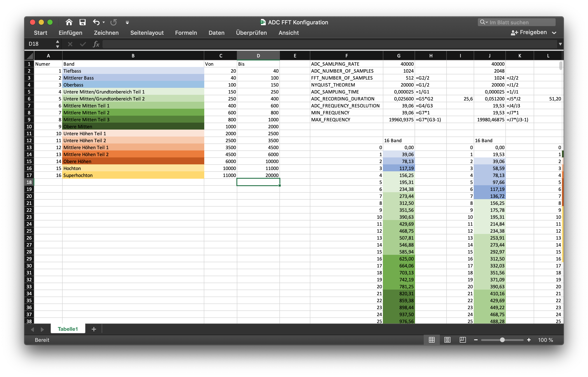This screenshot has width=588, height=377.
Task: Click the Select All corner triangle
Action: [29, 56]
